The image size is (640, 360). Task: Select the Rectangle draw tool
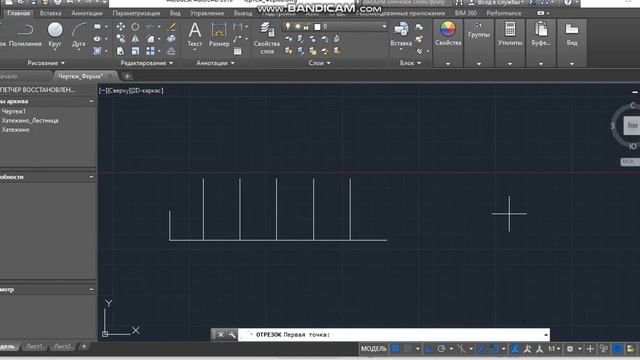[x=97, y=27]
